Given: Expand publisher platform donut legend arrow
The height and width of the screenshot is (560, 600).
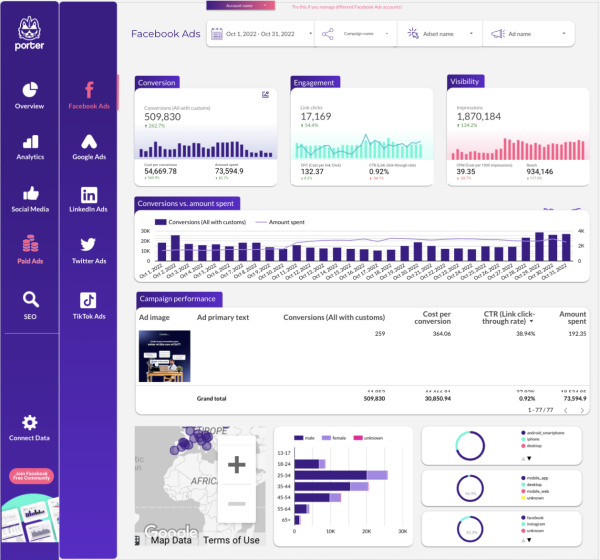Looking at the screenshot, I should click(x=529, y=540).
